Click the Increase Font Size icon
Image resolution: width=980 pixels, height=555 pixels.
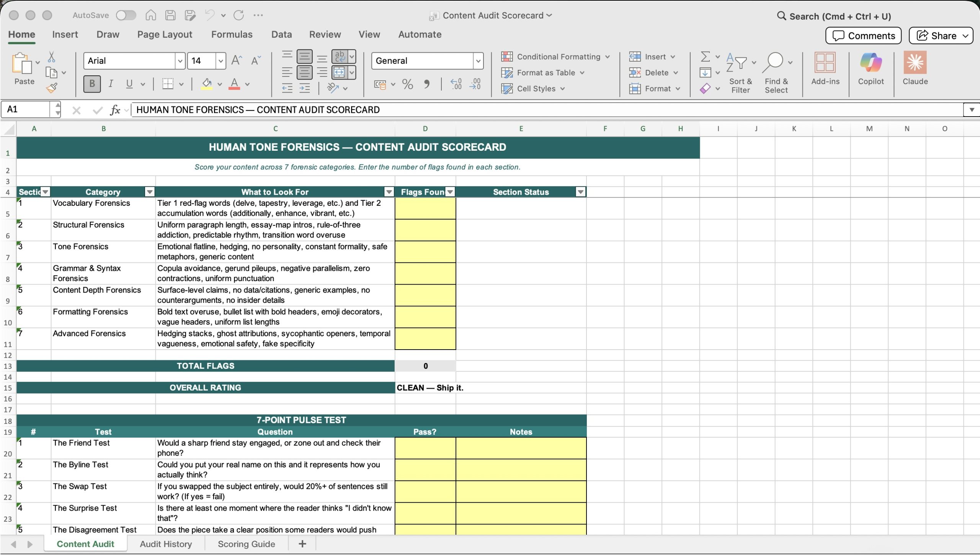(237, 60)
